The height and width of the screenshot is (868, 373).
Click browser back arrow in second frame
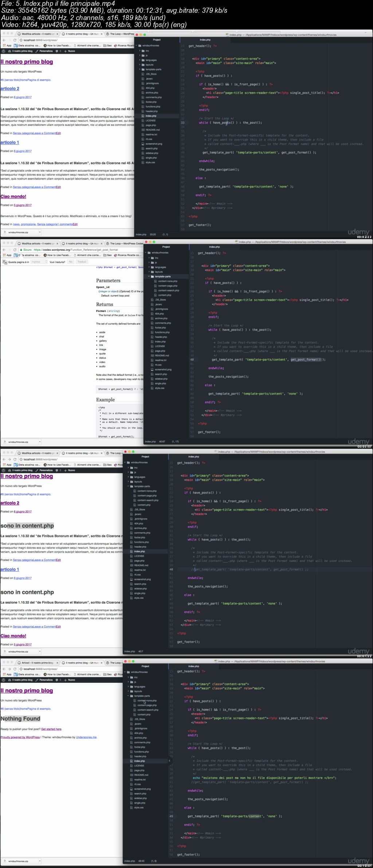(4, 250)
